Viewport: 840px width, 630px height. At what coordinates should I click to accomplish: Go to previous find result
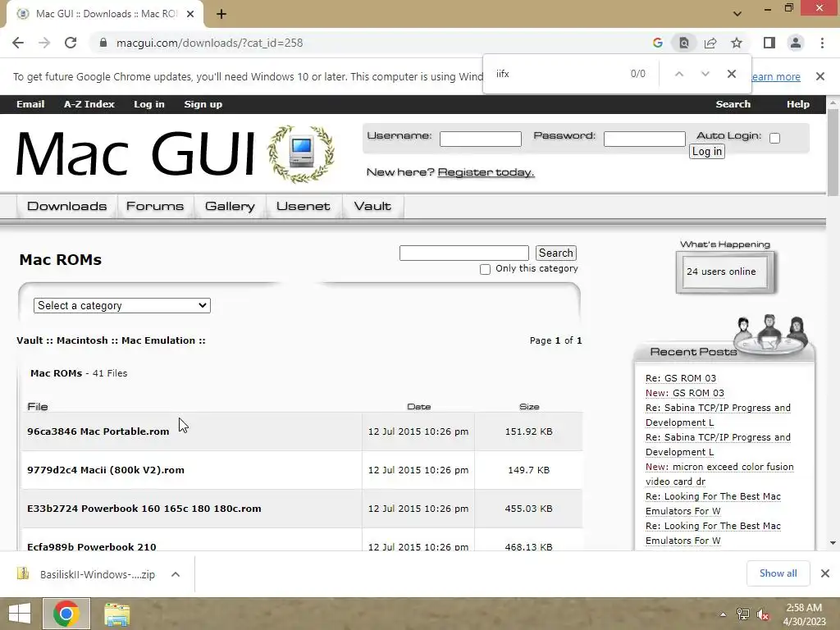coord(678,74)
